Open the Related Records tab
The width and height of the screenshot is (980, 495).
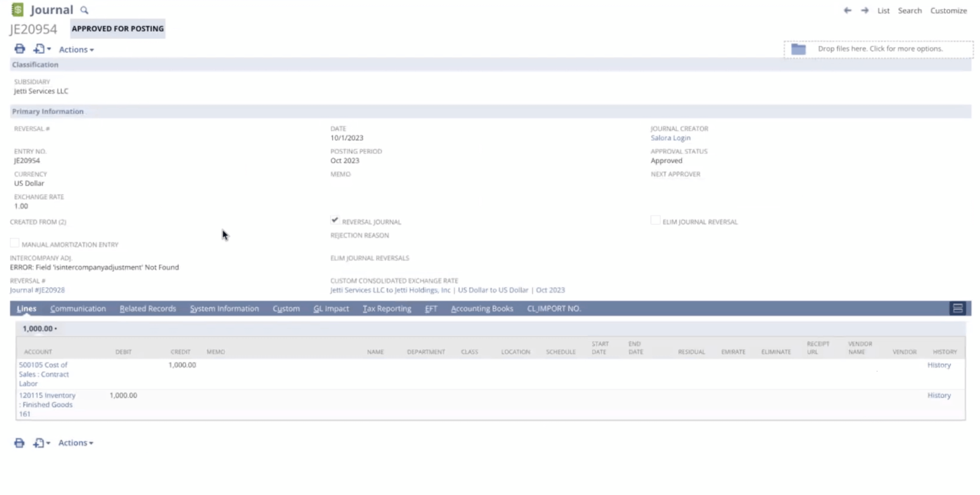coord(148,309)
